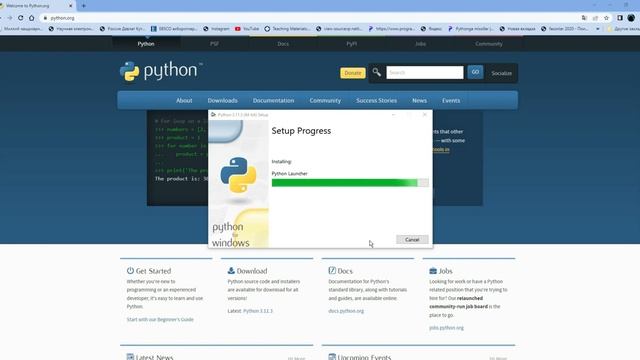Close the Python Setup dialog window
The width and height of the screenshot is (640, 360).
click(x=424, y=115)
